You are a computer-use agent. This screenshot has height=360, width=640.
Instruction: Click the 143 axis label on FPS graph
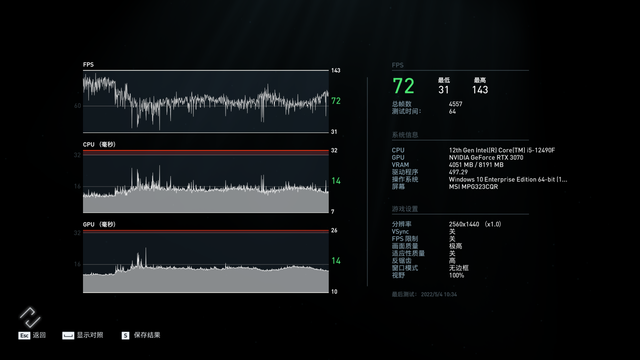click(336, 71)
